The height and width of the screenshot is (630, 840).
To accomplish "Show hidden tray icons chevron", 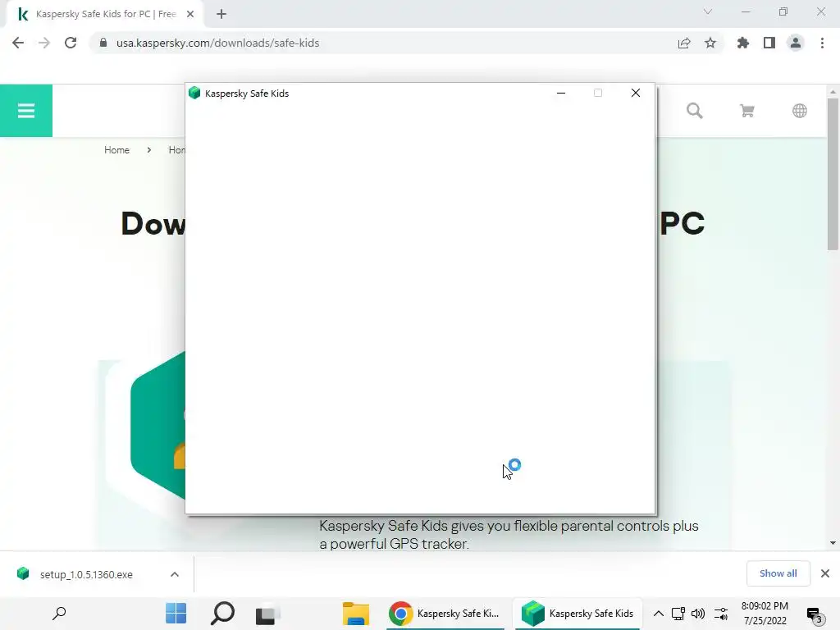I will tap(659, 614).
